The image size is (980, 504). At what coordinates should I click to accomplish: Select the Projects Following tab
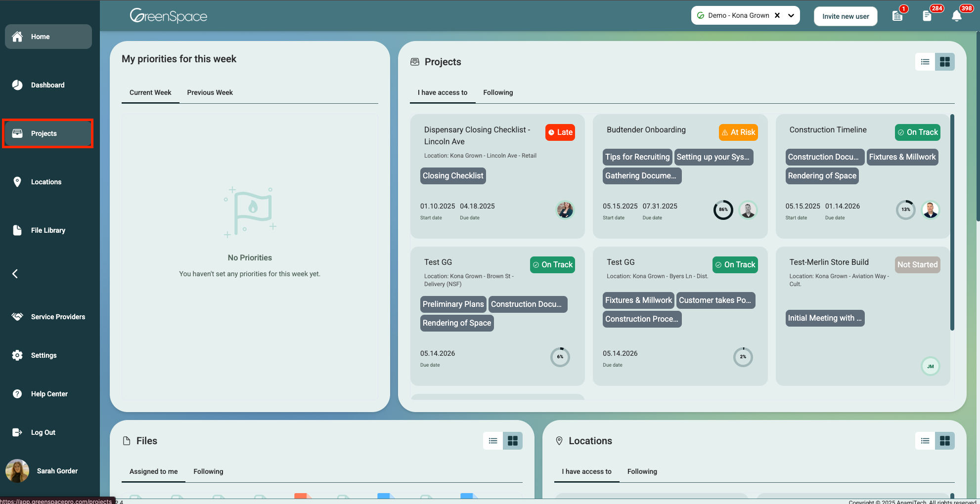tap(498, 92)
